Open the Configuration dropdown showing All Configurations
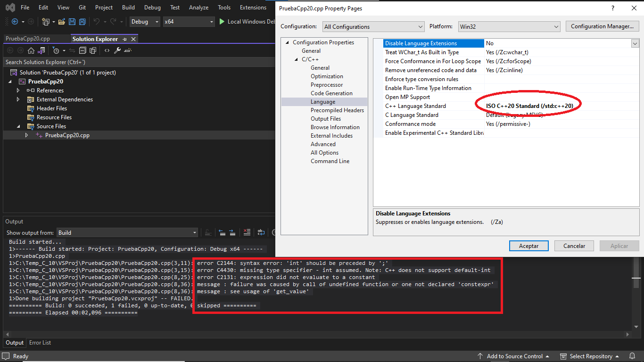644x362 pixels. click(373, 26)
